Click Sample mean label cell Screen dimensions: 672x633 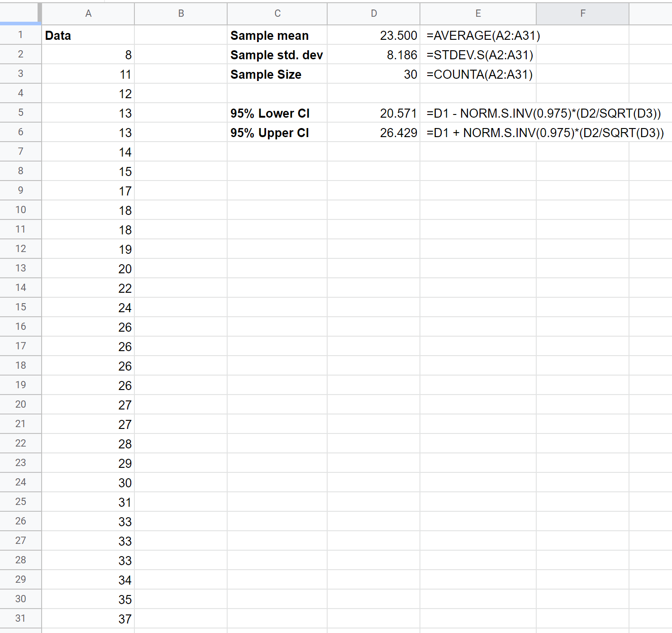click(x=277, y=36)
